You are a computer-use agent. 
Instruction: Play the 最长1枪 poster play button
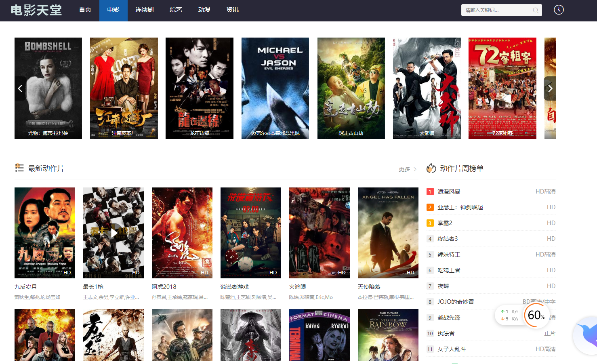114,233
